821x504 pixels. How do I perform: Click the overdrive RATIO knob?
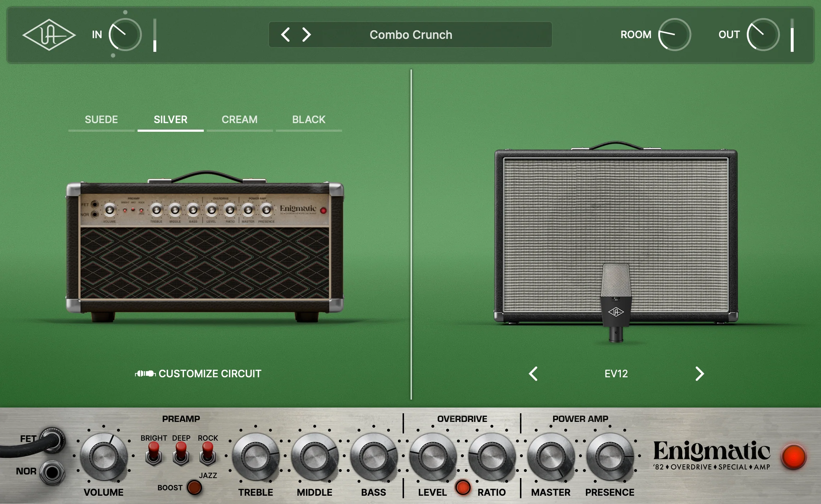tap(492, 457)
